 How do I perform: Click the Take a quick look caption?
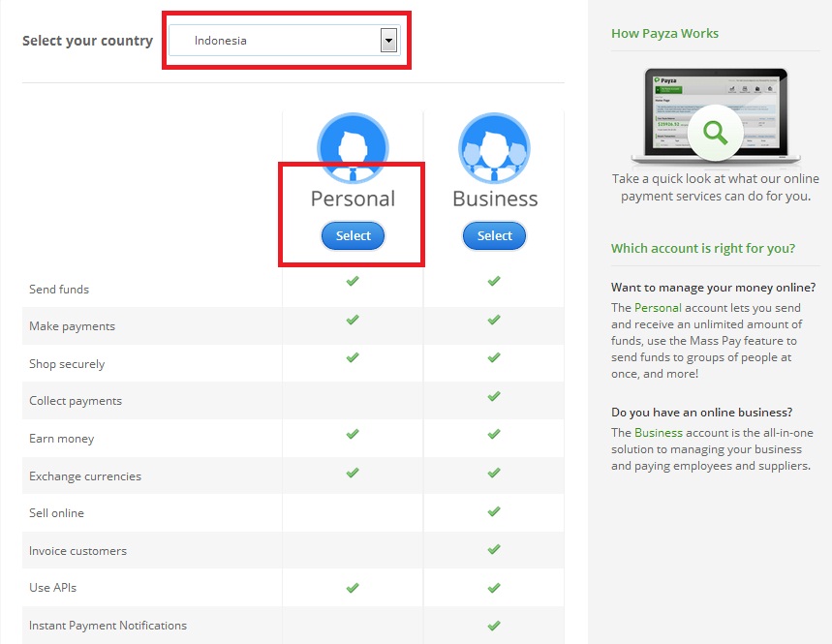[x=715, y=187]
